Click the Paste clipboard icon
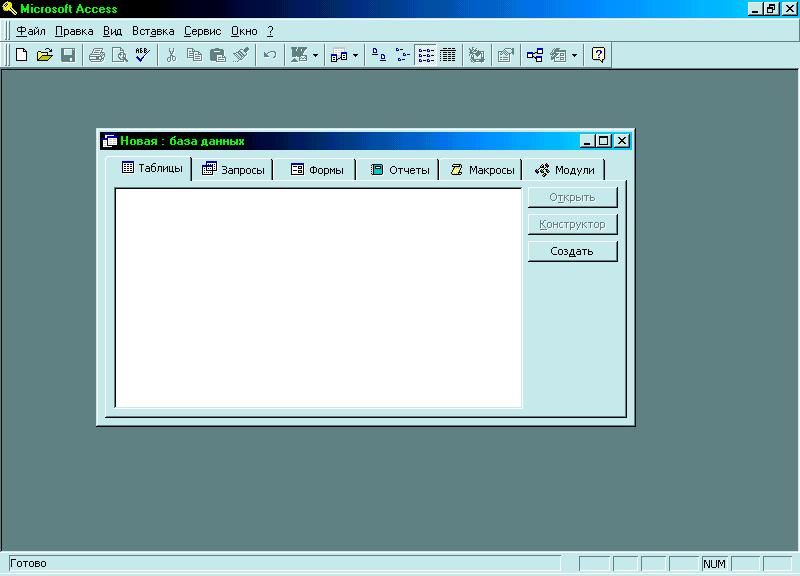Screen dimensions: 800x576 218,55
